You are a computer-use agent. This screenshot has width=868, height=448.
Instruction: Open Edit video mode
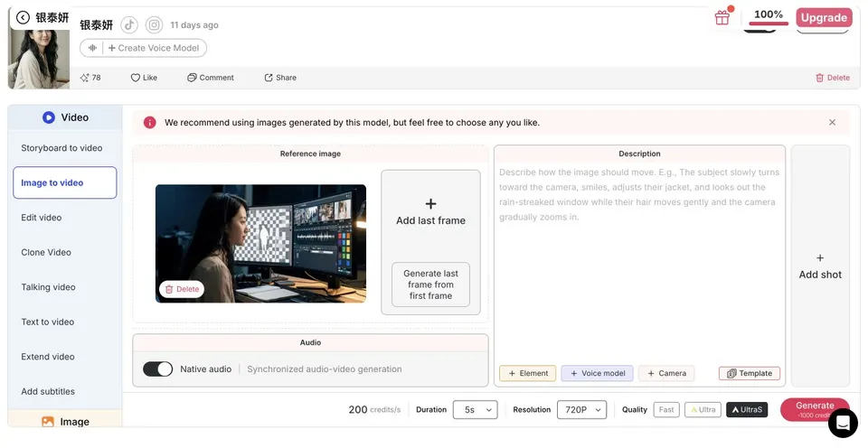pos(42,218)
